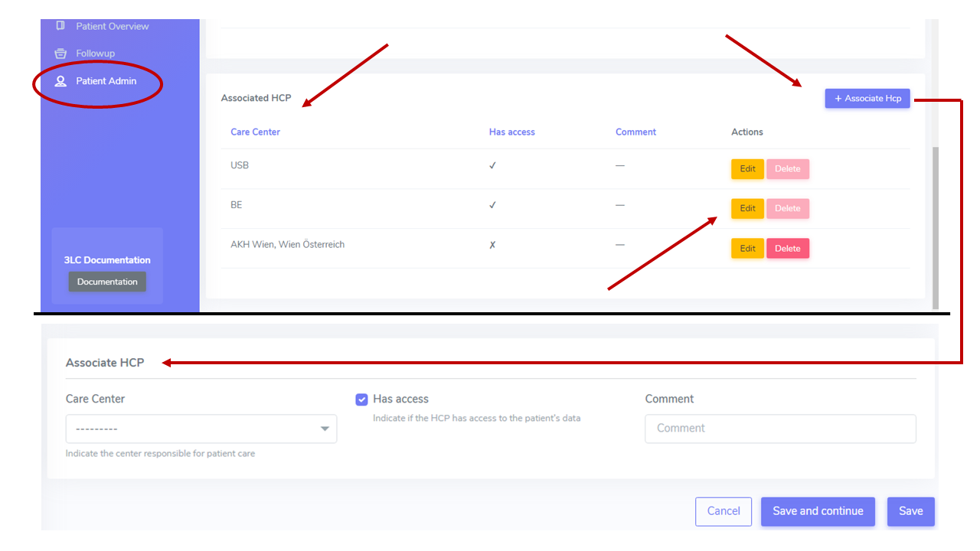Edit the BE care center row

click(x=747, y=209)
